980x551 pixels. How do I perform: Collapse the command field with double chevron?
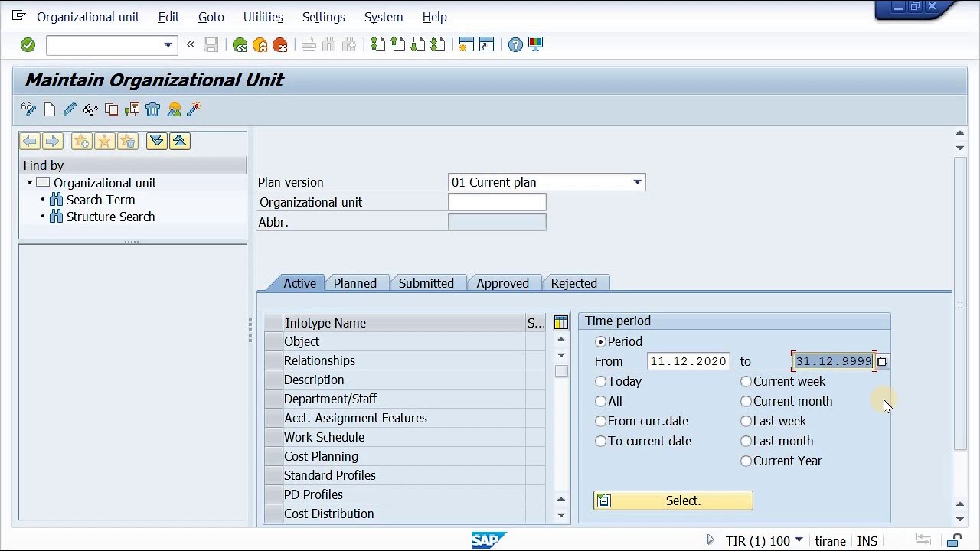coord(191,45)
